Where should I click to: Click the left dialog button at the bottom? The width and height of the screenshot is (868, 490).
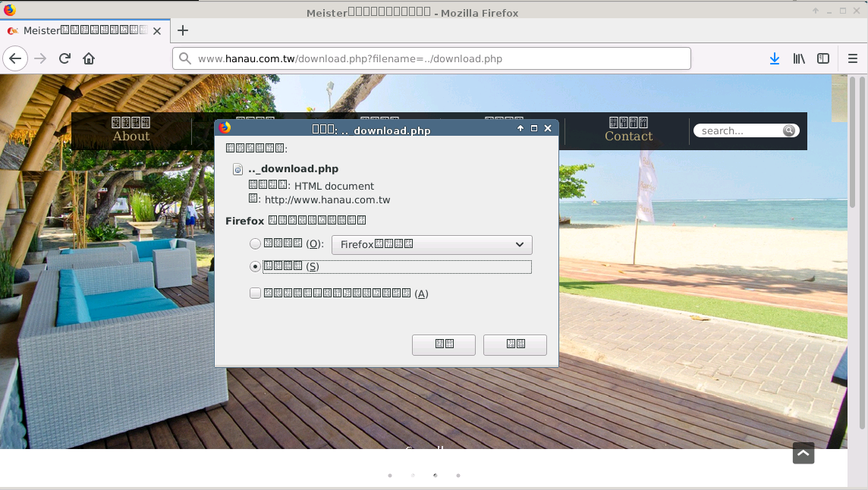444,345
